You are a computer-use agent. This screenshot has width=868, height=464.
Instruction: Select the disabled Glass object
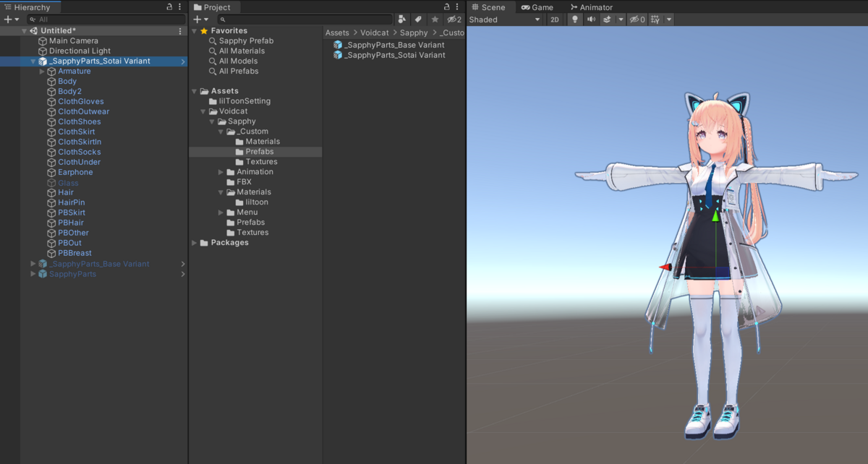pyautogui.click(x=68, y=183)
